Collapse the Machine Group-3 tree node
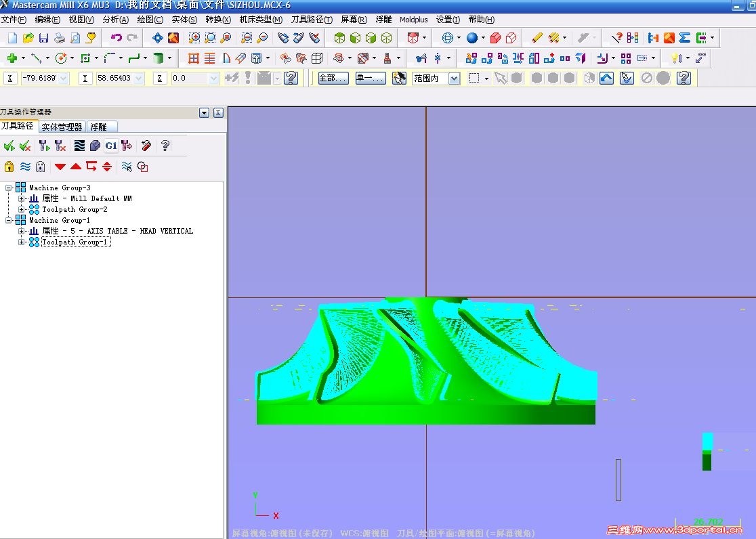Image resolution: width=756 pixels, height=539 pixels. (8, 188)
